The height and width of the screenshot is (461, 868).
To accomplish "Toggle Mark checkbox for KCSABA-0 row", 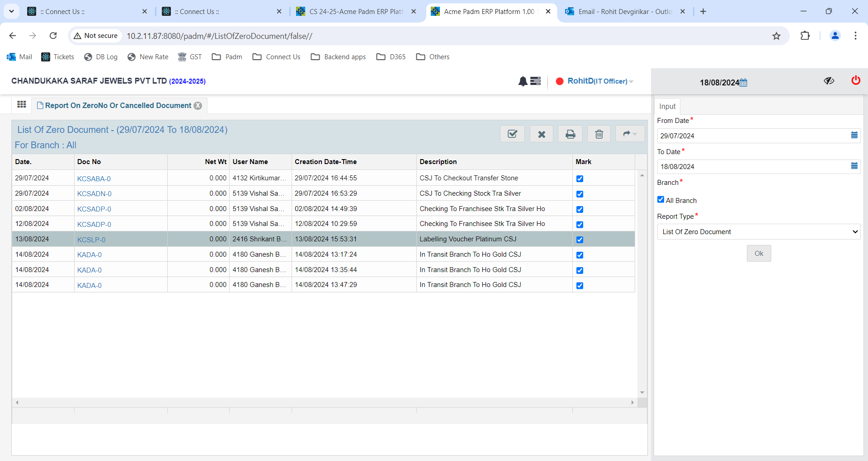I will pos(580,179).
